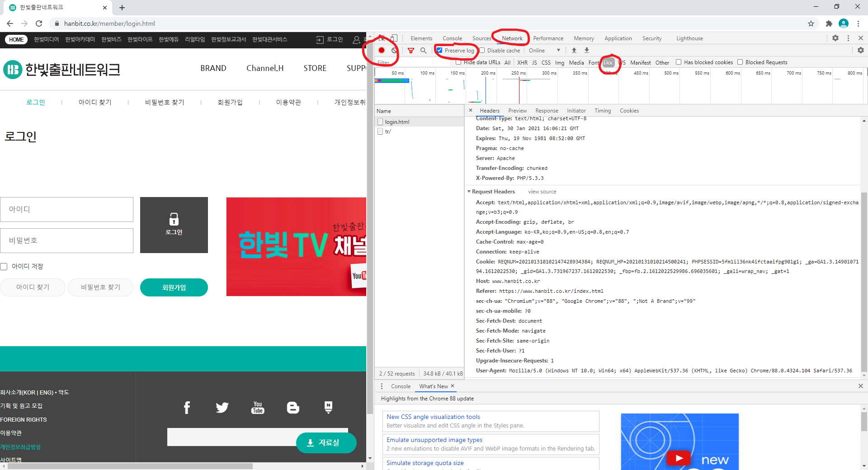
Task: Open Hanbit Naver post icon
Action: [328, 408]
